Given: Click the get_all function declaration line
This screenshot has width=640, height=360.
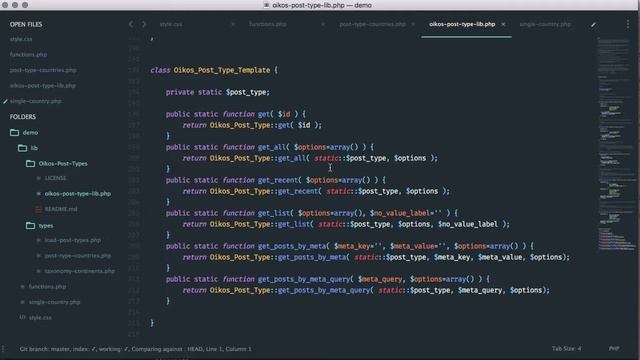Looking at the screenshot, I should (x=269, y=147).
